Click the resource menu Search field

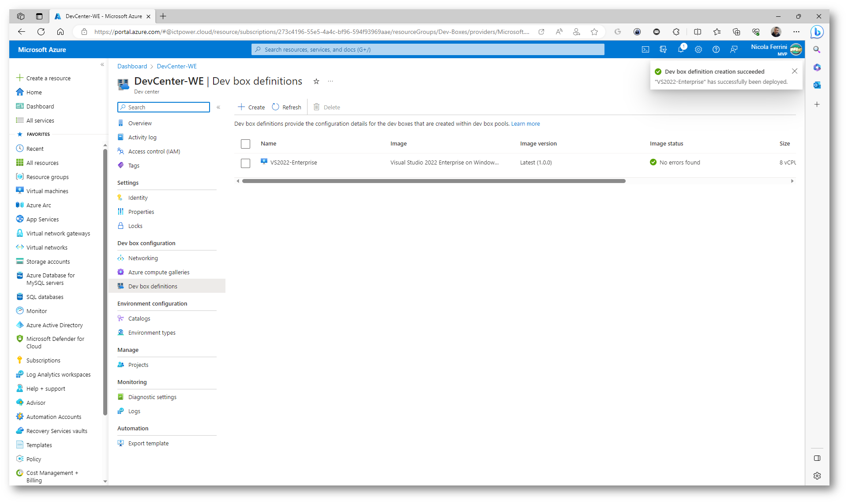[x=164, y=107]
